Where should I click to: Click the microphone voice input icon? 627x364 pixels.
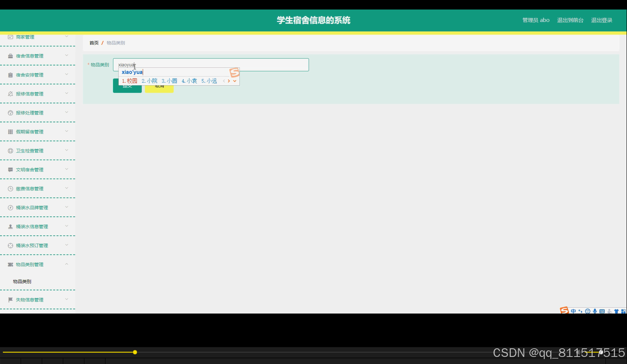coord(595,311)
